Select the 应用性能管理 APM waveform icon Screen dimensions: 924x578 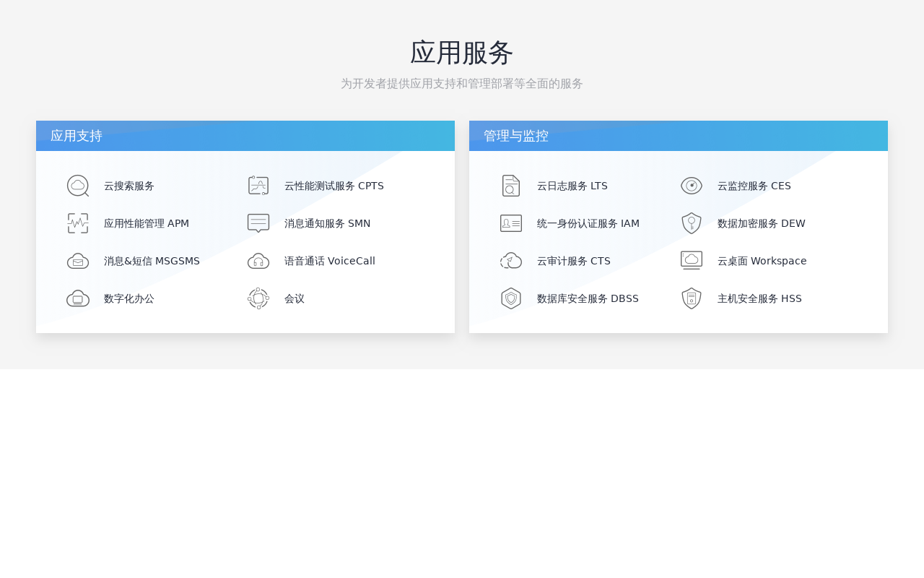tap(78, 223)
